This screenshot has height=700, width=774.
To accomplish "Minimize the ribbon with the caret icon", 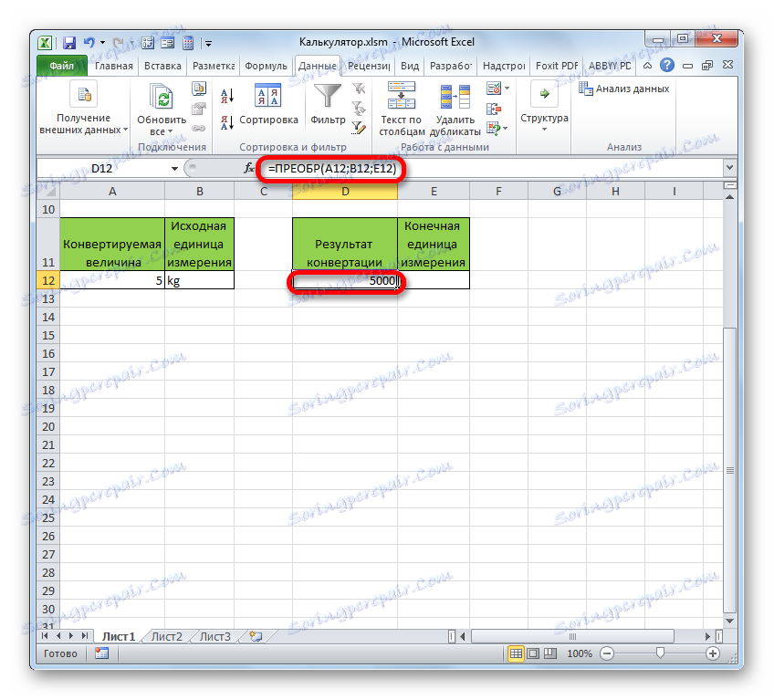I will coord(648,65).
